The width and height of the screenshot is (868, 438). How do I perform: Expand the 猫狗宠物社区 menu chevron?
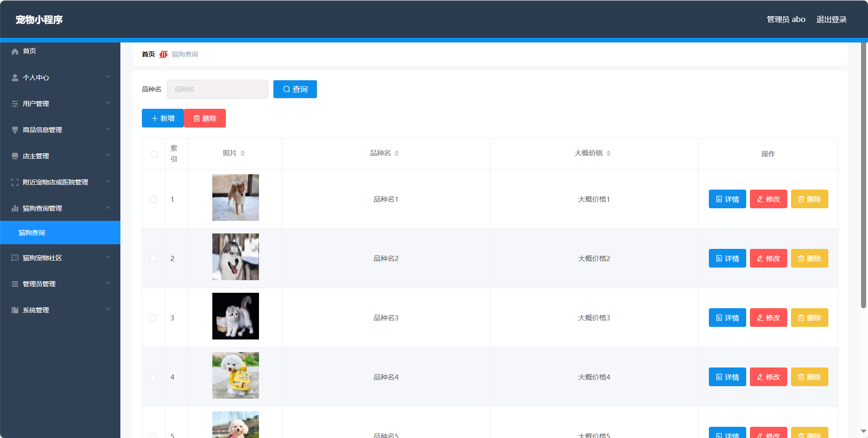click(x=108, y=257)
